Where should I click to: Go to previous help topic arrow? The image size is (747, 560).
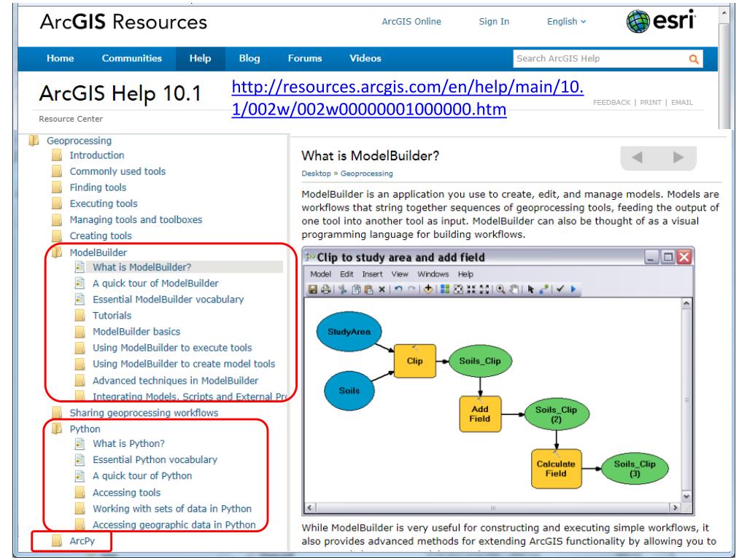point(637,157)
